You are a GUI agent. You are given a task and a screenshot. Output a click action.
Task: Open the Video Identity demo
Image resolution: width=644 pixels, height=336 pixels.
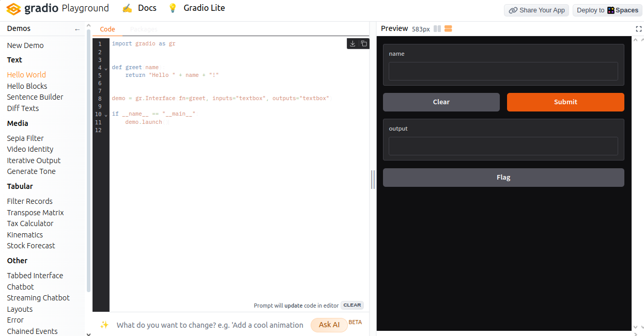(x=30, y=149)
